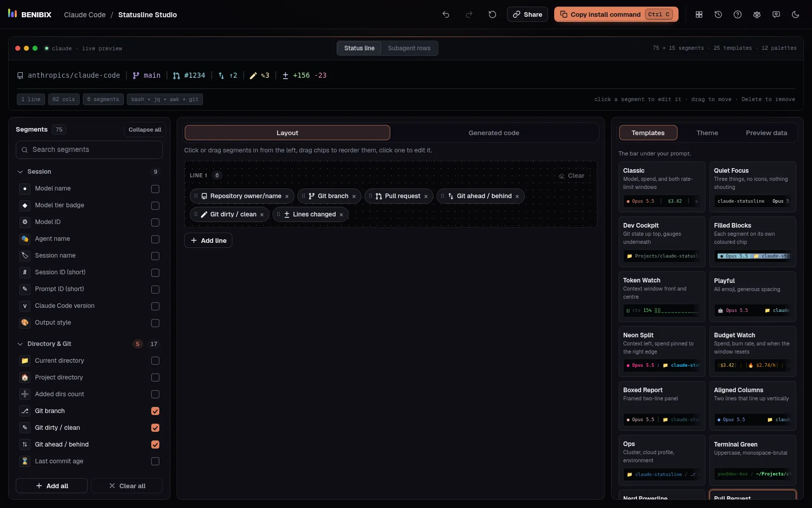Click the Add line button
This screenshot has height=508, width=812.
tap(208, 240)
